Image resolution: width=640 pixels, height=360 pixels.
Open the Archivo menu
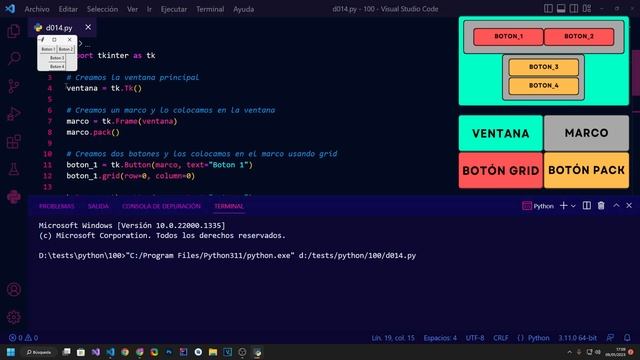(x=37, y=9)
